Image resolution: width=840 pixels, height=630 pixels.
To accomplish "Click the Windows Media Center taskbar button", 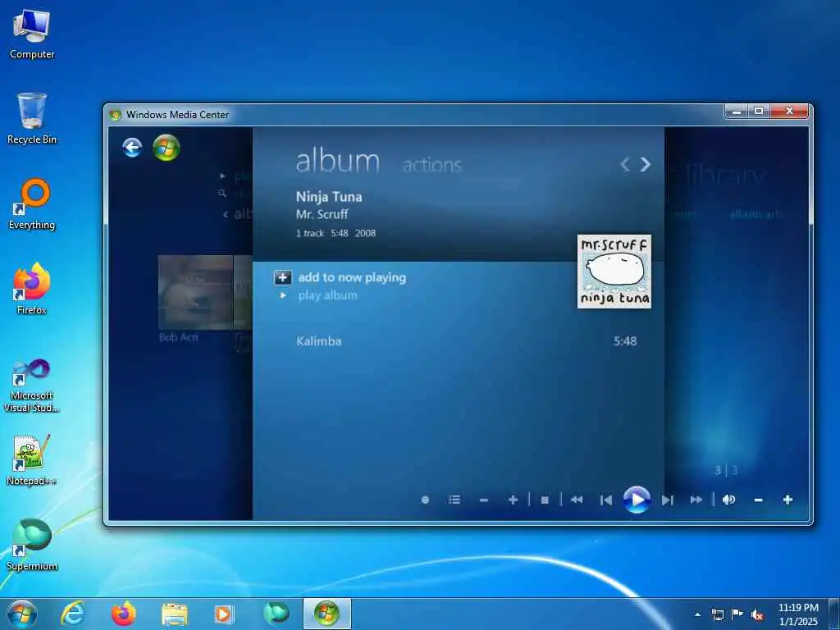I will point(326,614).
